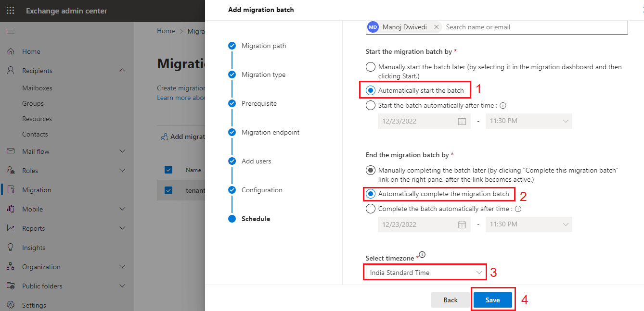
Task: Open calendar picker for start date
Action: coord(462,121)
